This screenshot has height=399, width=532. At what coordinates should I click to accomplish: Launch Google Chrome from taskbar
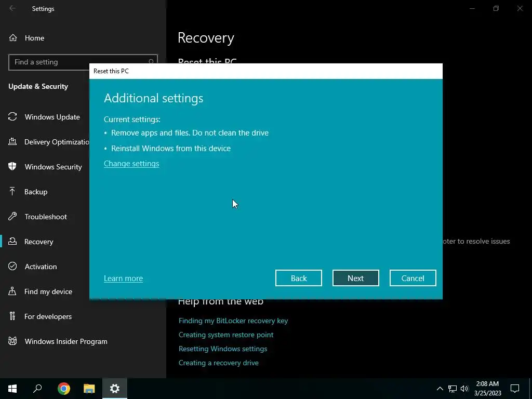click(64, 389)
